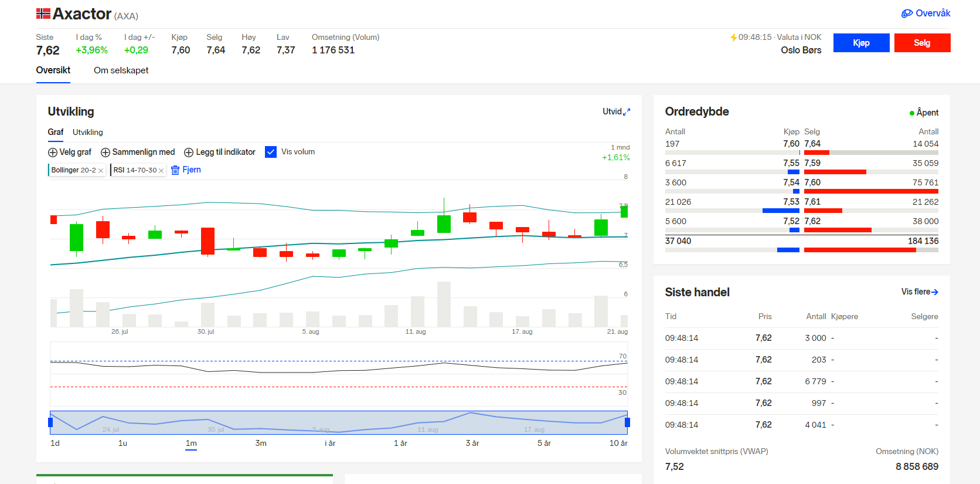Click the Omsetning (NOK) value 8 858 689
The image size is (980, 484).
click(x=917, y=467)
